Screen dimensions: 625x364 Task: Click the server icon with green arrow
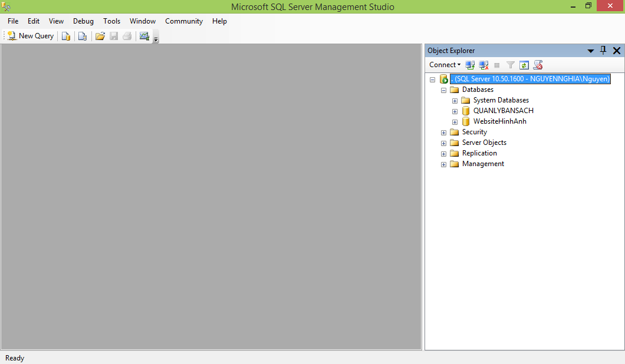click(443, 79)
